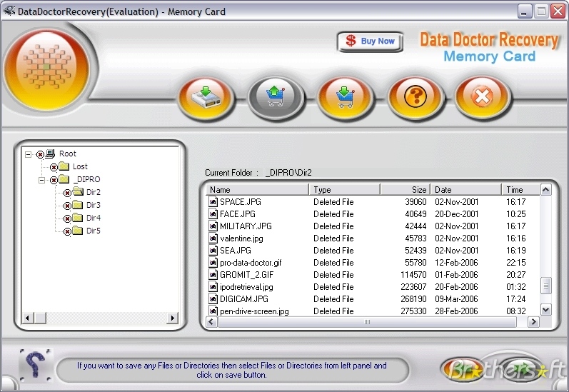Select the FACE.JPG file
The width and height of the screenshot is (569, 392).
pyautogui.click(x=237, y=214)
